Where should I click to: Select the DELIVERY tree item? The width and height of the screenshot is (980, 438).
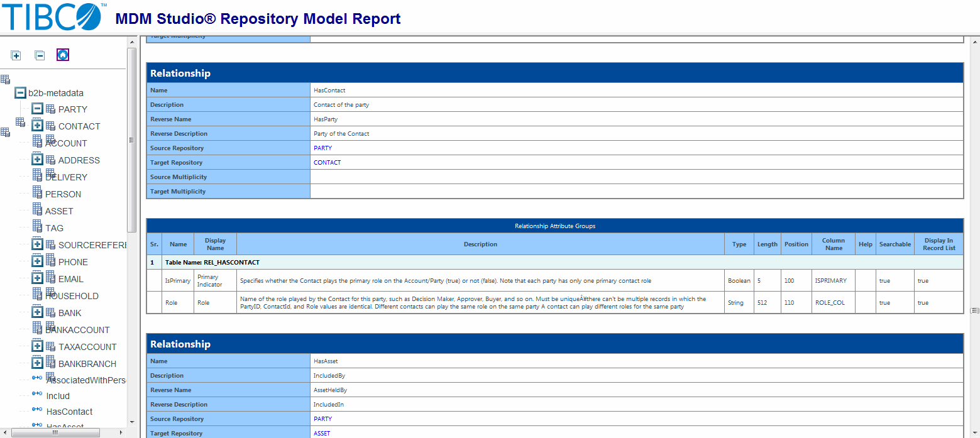pos(66,177)
